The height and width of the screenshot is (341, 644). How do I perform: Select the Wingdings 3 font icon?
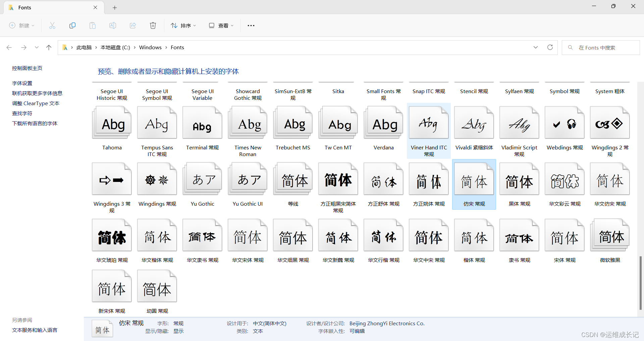112,179
